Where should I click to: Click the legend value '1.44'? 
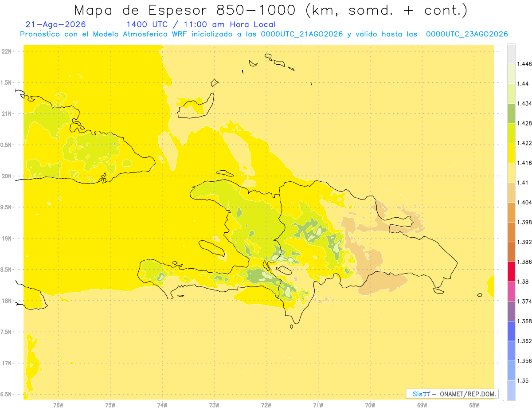[x=523, y=84]
